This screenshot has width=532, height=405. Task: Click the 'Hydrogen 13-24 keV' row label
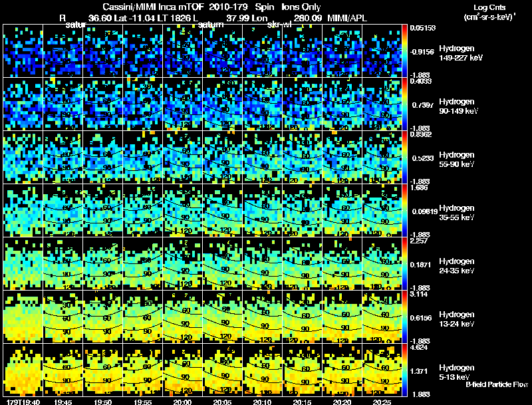tap(457, 319)
